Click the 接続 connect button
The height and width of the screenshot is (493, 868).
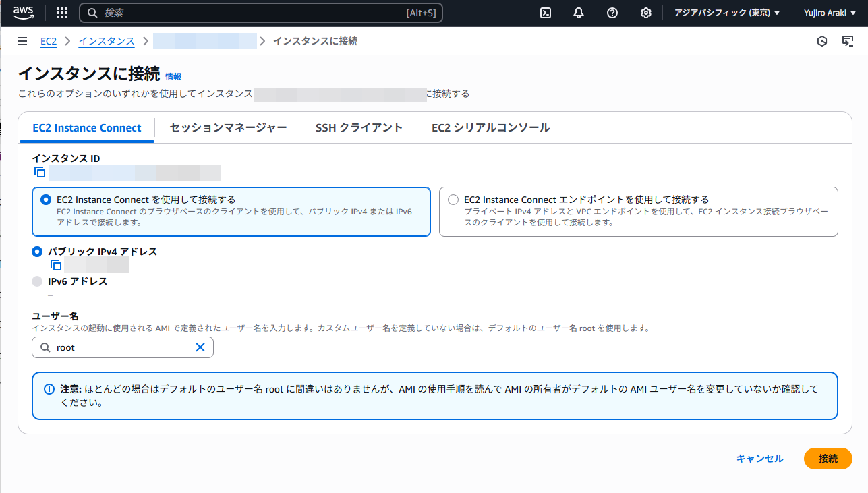(828, 459)
